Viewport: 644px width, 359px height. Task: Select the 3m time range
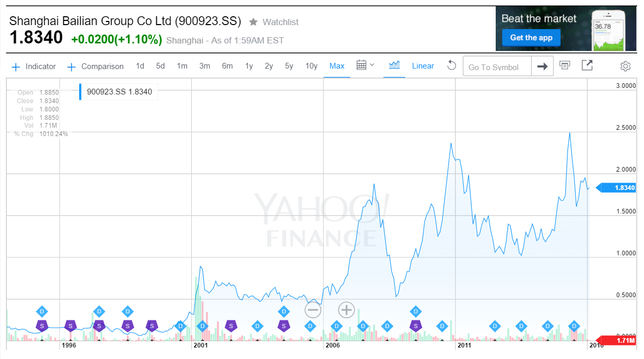coord(204,66)
